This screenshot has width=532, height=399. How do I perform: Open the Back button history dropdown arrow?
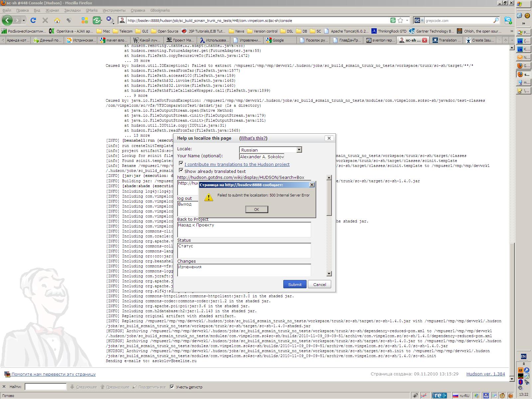(x=23, y=21)
